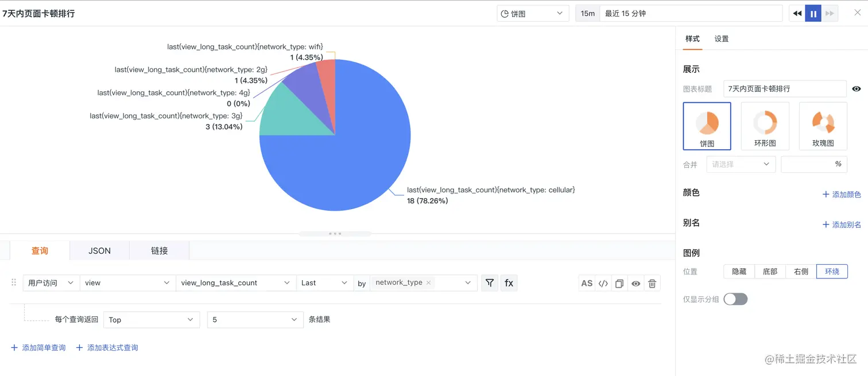This screenshot has width=868, height=376.
Task: Open the 合并 请选择 dropdown
Action: tap(741, 164)
